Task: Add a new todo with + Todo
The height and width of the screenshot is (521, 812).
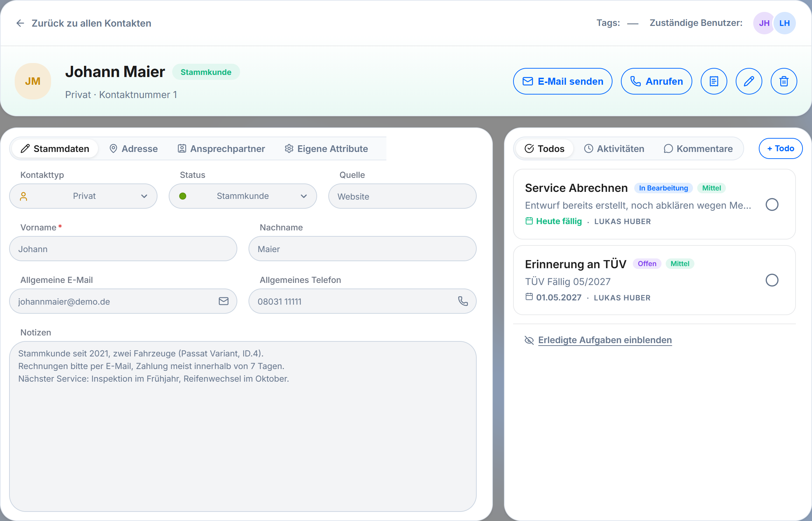Action: [781, 148]
